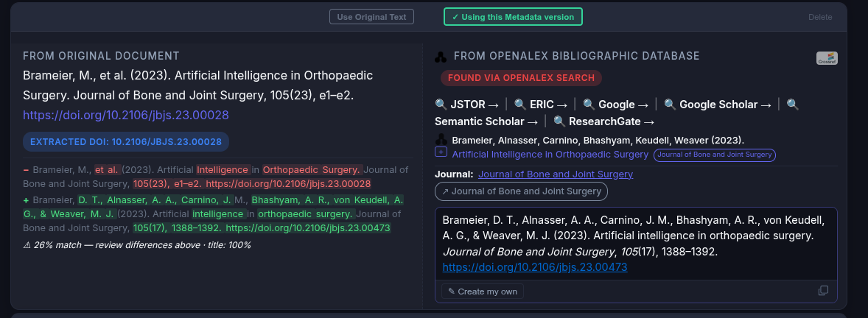Click Found via OpenAlex Search badge

(x=521, y=78)
